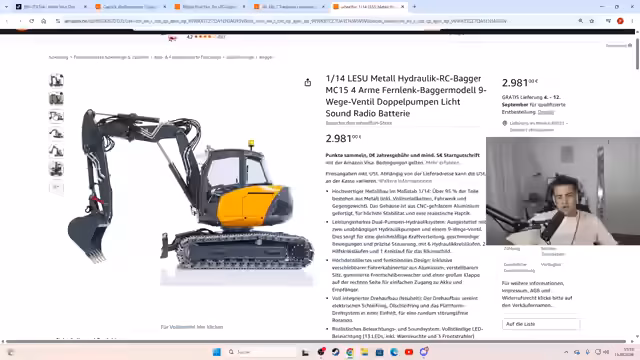Screen dimensions: 640x360
Task: Select second product thumbnail image
Action: click(56, 98)
